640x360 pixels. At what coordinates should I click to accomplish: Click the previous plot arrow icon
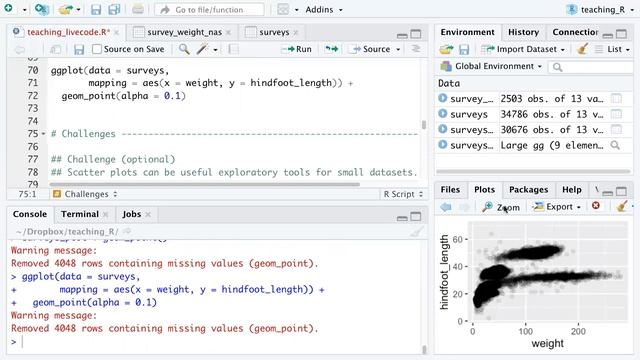click(x=446, y=207)
